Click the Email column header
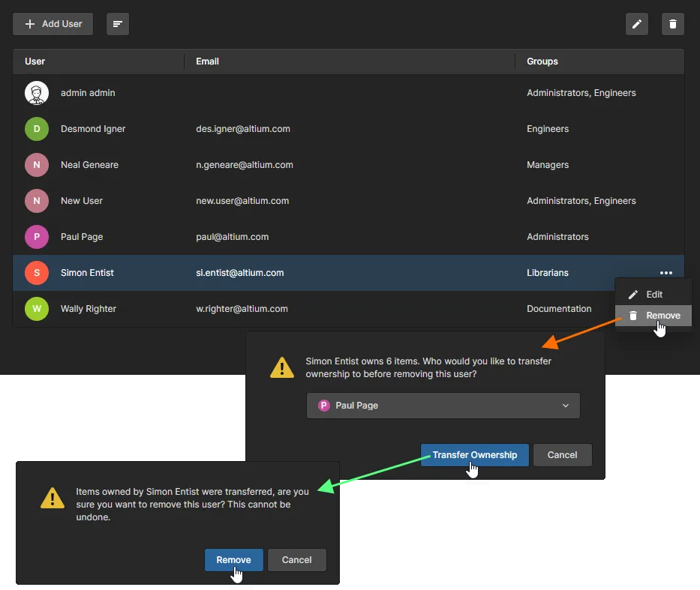This screenshot has width=700, height=590. point(207,61)
